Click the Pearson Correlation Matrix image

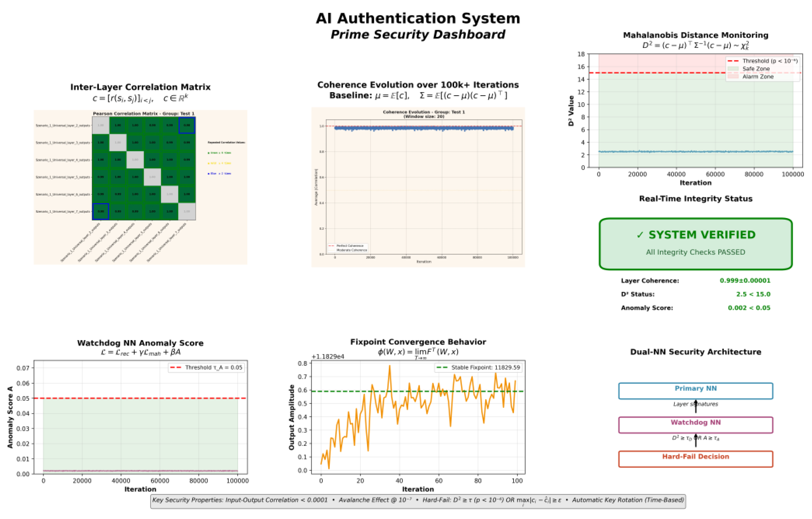(x=140, y=187)
